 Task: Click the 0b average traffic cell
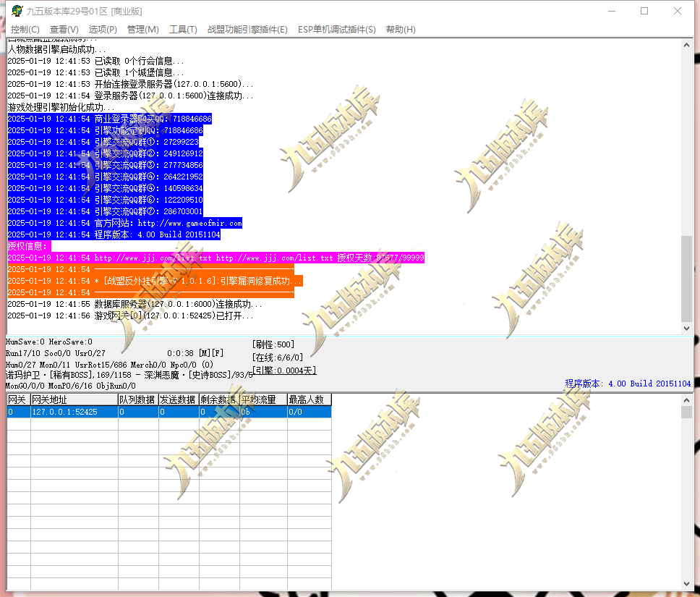coord(263,412)
